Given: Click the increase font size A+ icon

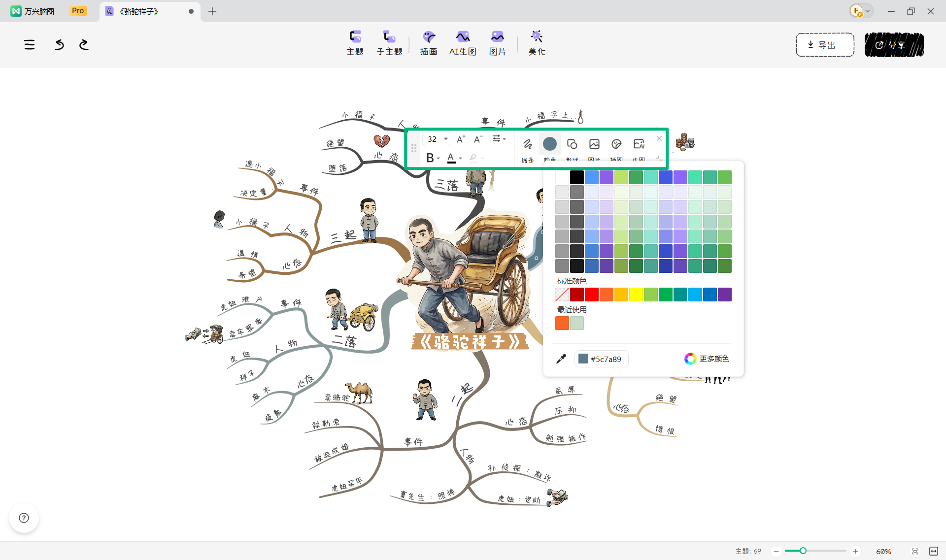Looking at the screenshot, I should [461, 139].
